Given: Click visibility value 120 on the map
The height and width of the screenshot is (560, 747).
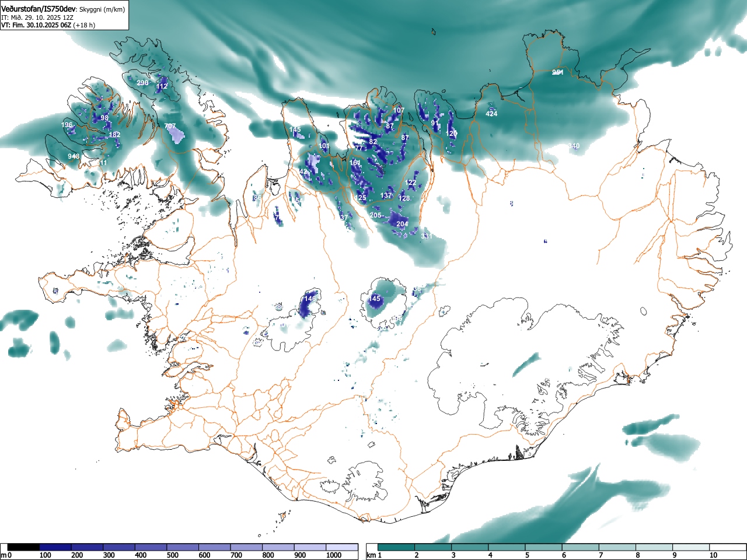Looking at the screenshot, I should point(451,134).
